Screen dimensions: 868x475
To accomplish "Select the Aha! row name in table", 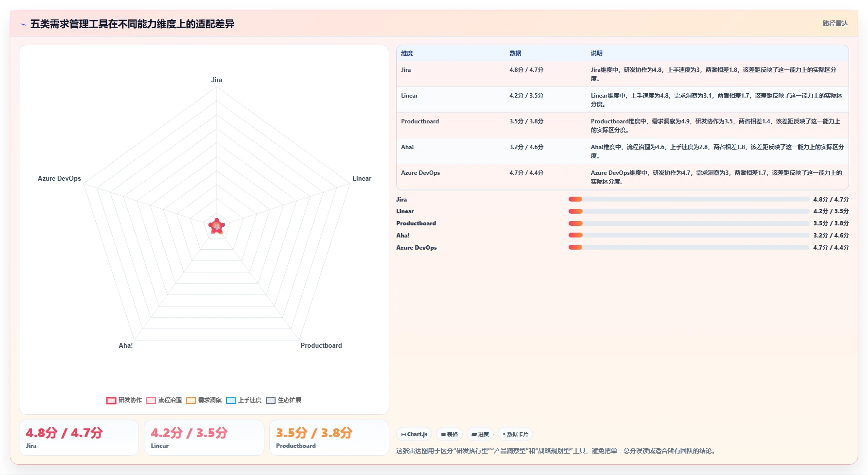I will [407, 147].
